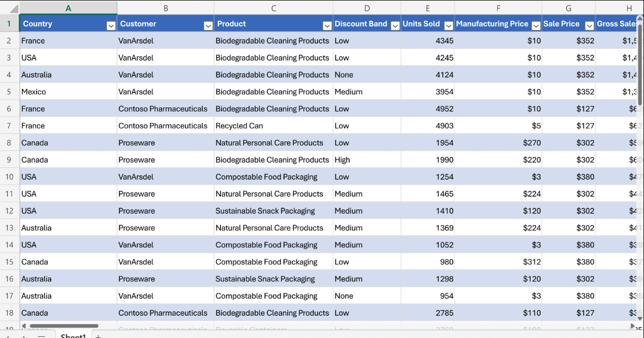Select column E header

coord(427,8)
